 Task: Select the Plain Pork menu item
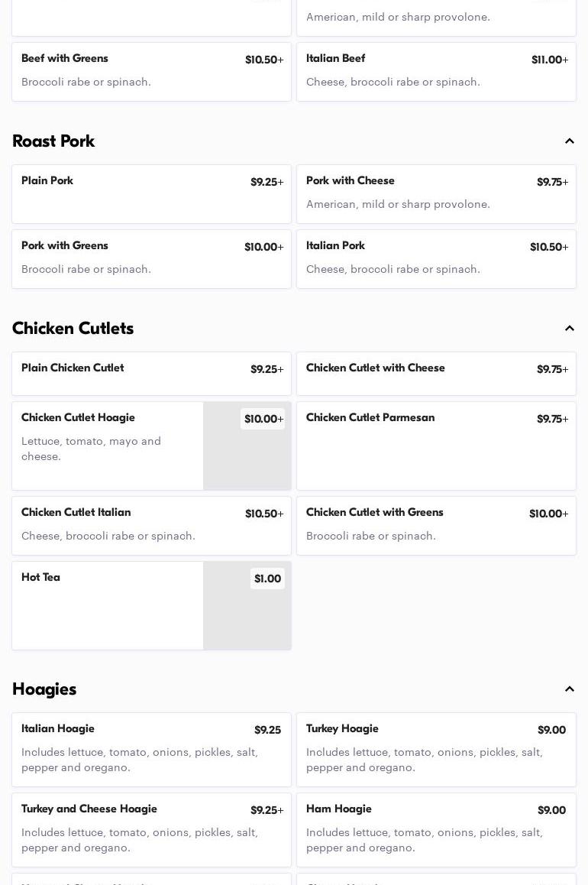[x=151, y=194]
